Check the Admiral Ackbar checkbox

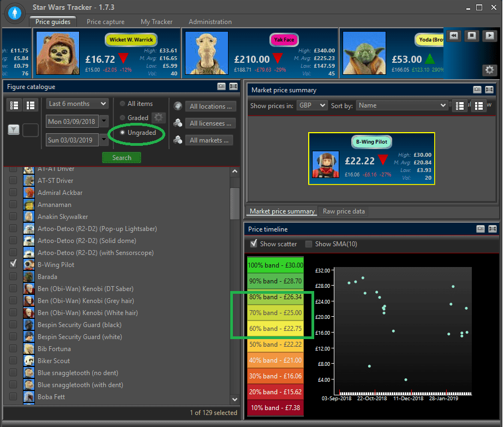13,192
